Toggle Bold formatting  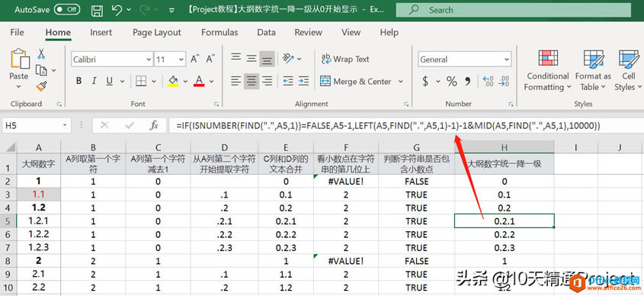tap(78, 82)
